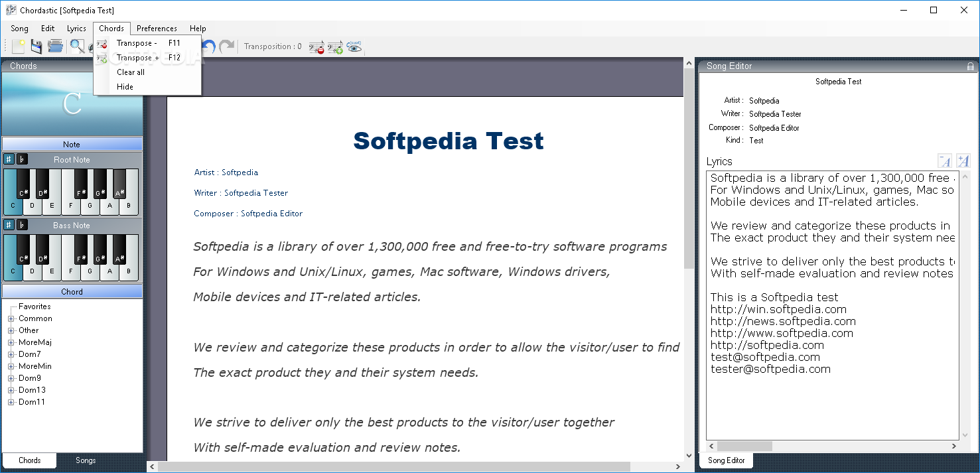980x473 pixels.
Task: Enable flat notation for Bass Note
Action: [x=22, y=225]
